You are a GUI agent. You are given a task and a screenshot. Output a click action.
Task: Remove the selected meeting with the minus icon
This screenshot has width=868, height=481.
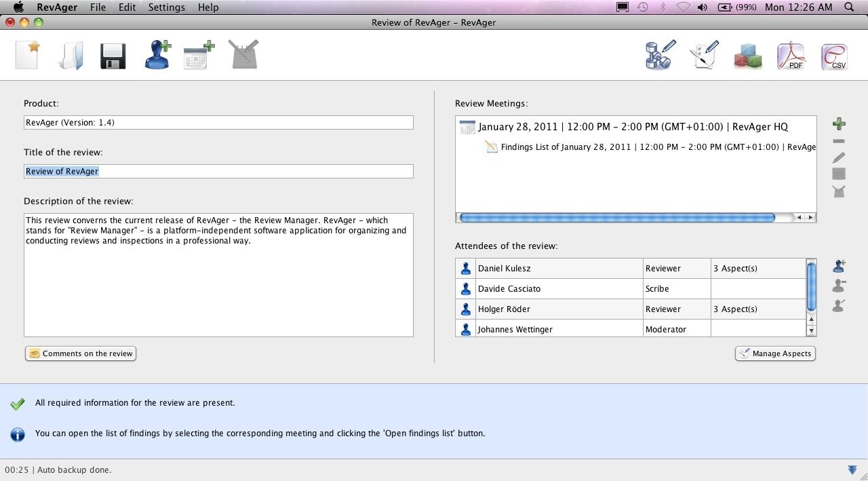[x=839, y=141]
